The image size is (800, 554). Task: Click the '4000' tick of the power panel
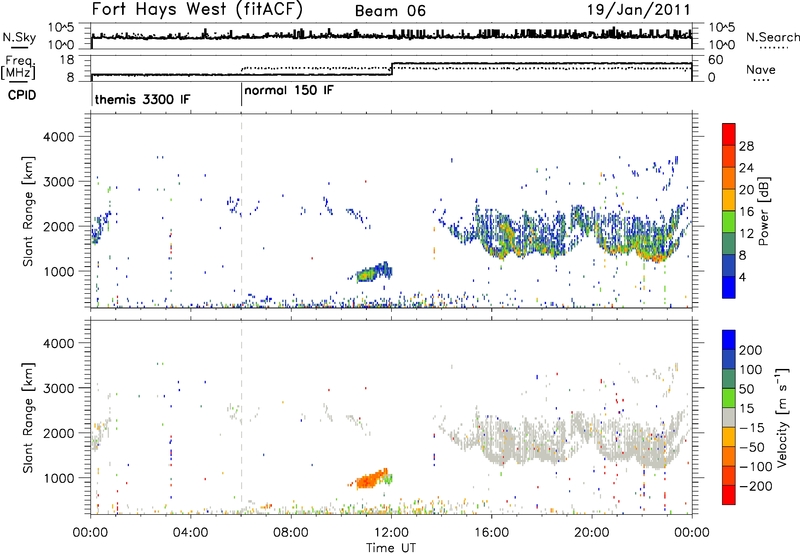[58, 137]
